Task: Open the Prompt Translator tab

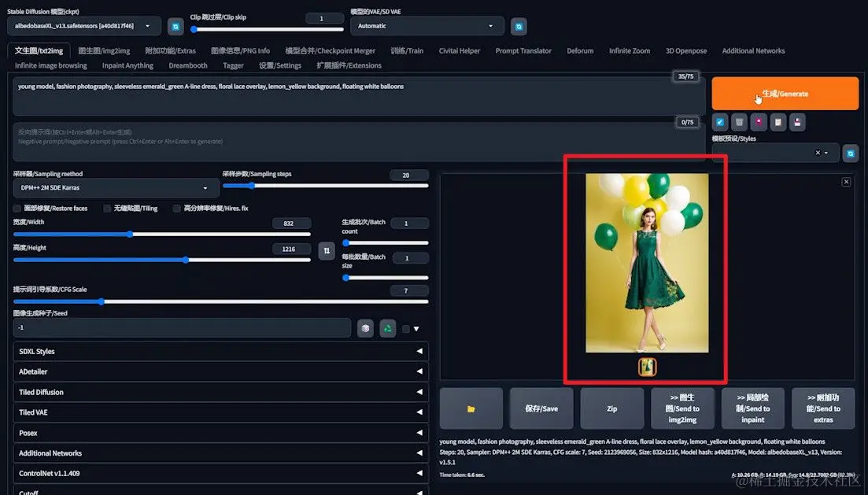Action: coord(523,51)
